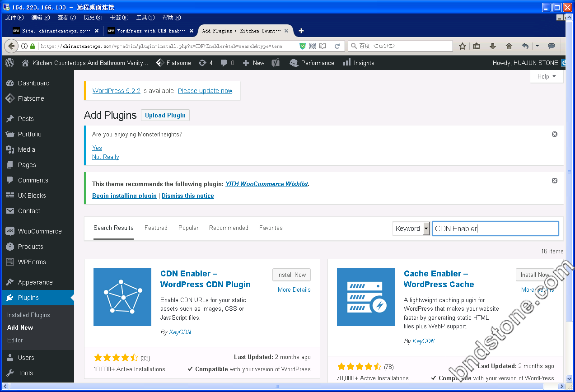Click the updates counter showing 4

(x=206, y=63)
